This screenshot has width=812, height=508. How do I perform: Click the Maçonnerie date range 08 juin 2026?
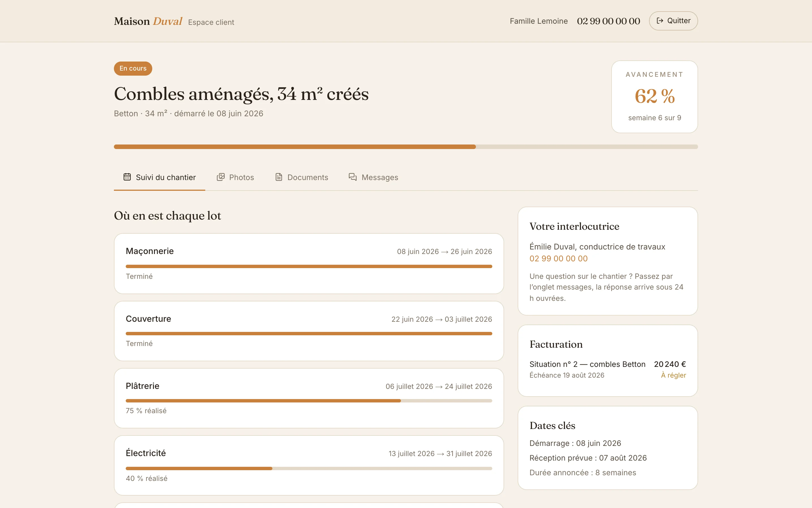444,252
